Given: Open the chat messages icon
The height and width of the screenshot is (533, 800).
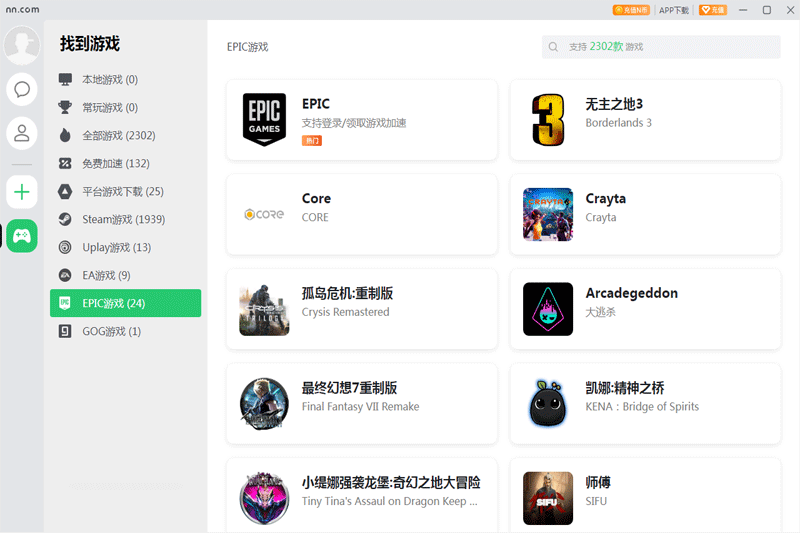Looking at the screenshot, I should click(x=21, y=89).
